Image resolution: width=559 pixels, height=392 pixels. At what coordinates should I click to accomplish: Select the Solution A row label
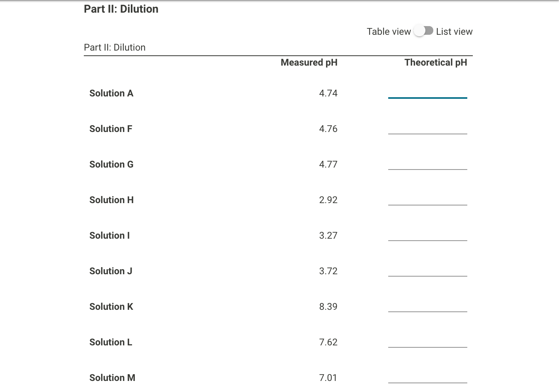(x=111, y=93)
